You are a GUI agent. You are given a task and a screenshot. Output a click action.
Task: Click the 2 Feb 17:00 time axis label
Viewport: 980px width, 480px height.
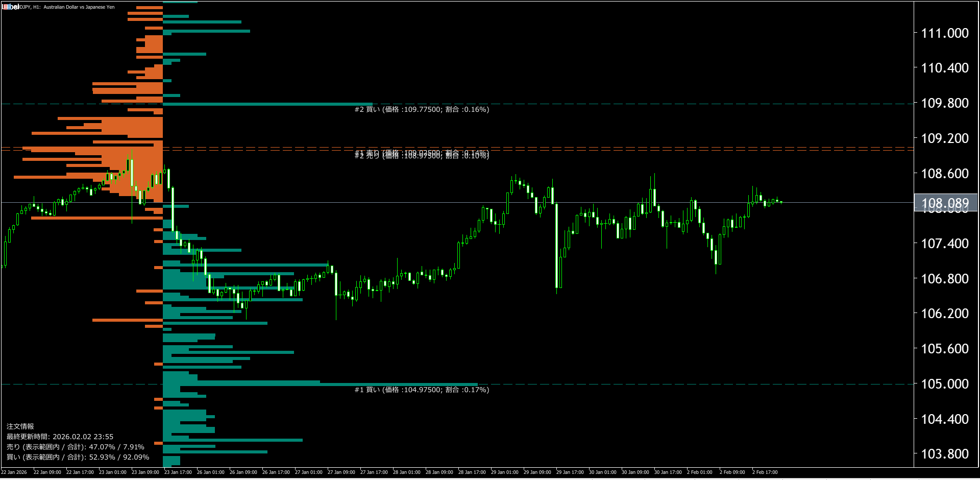click(765, 472)
